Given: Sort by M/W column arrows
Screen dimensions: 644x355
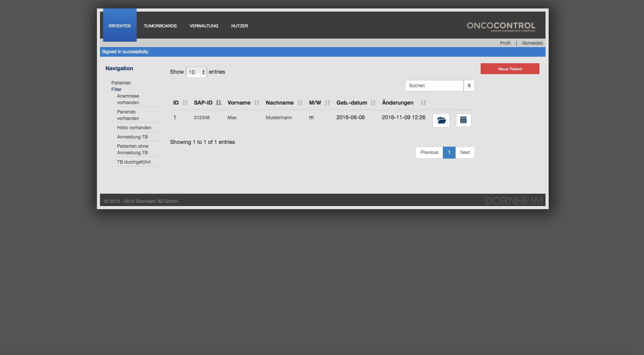Looking at the screenshot, I should tap(327, 103).
